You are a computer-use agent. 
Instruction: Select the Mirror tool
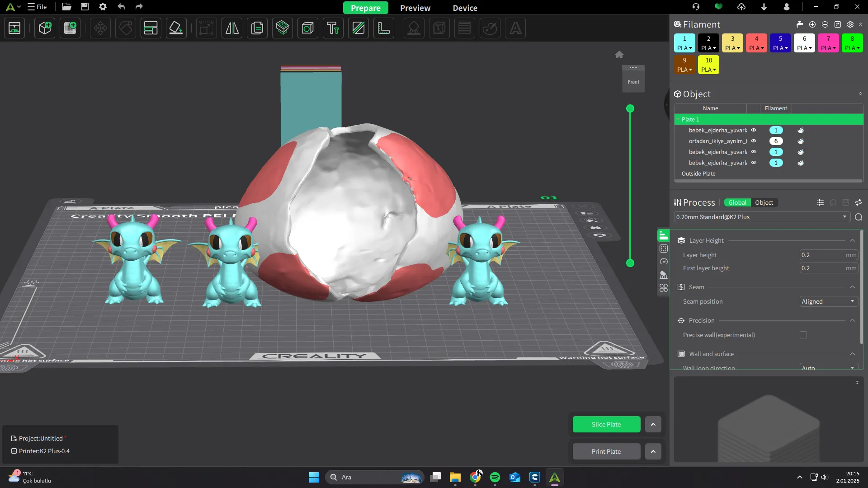pyautogui.click(x=232, y=28)
